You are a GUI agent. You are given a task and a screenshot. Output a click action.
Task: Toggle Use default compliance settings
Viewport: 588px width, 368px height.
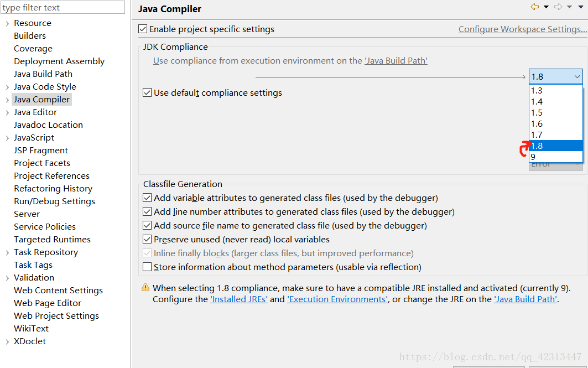click(x=147, y=93)
